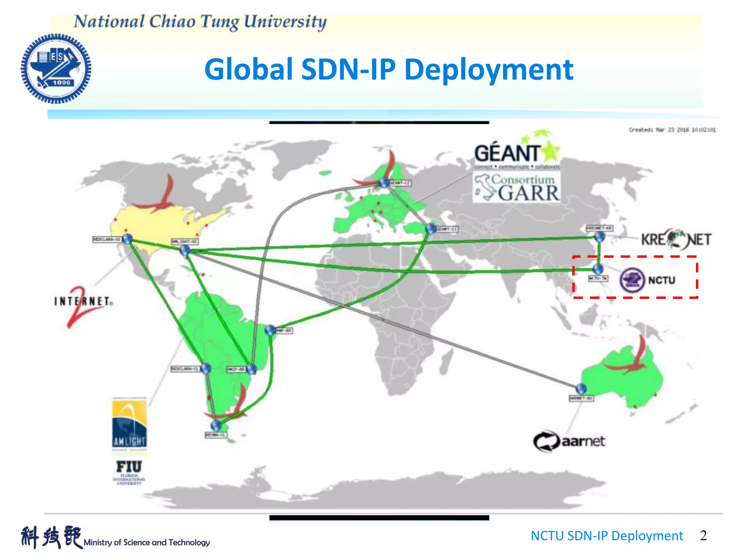Click the Global SDN-IP Deployment title
This screenshot has width=747, height=560.
tap(388, 69)
